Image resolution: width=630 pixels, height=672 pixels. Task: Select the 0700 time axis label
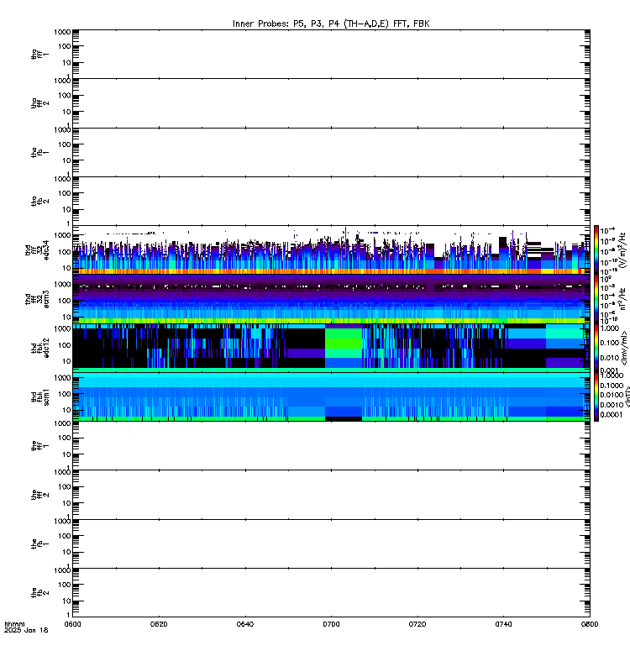(331, 624)
